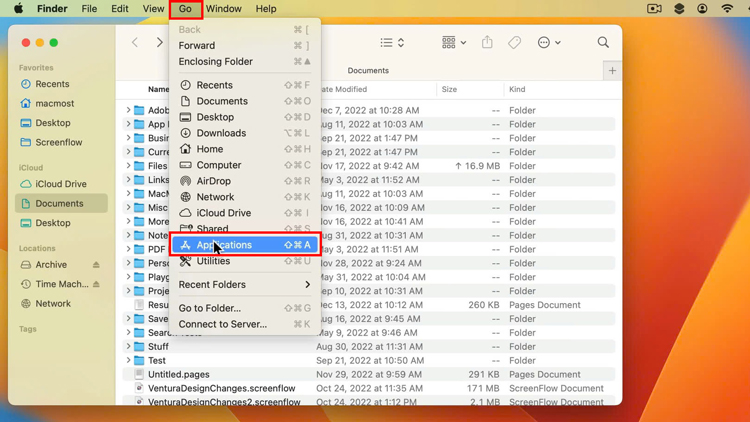The width and height of the screenshot is (750, 422).
Task: Choose Forward in the Go menu
Action: point(244,45)
